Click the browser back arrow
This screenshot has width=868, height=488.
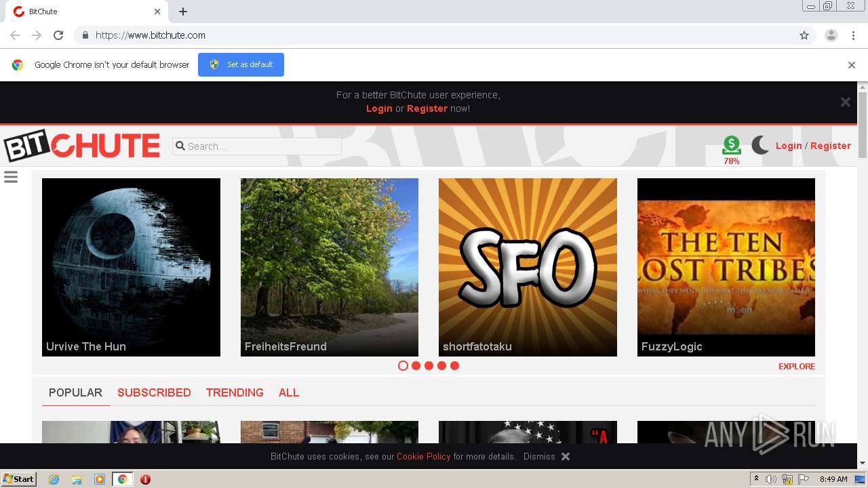pyautogui.click(x=15, y=35)
